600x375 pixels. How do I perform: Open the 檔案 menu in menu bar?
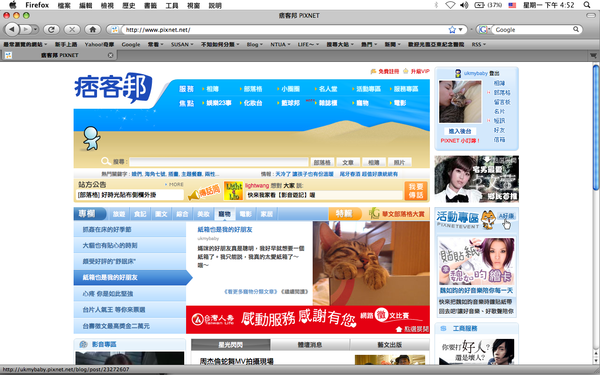(64, 5)
